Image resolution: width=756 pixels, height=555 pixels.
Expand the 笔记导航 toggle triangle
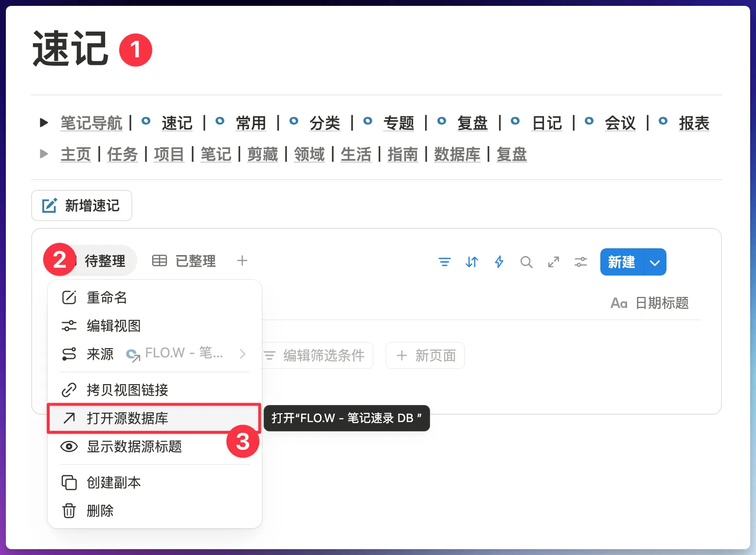pyautogui.click(x=44, y=123)
